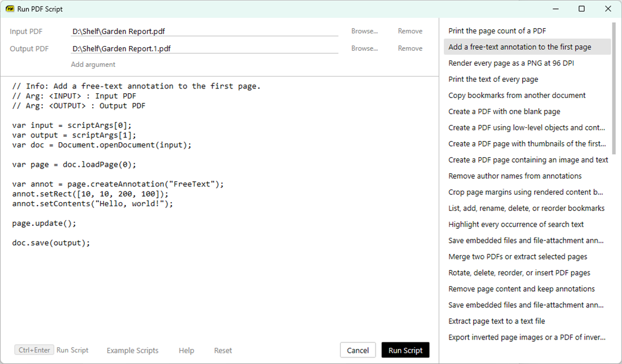This screenshot has height=364, width=622.
Task: Select 'Crop page margins using rendered content' example
Action: tap(527, 192)
